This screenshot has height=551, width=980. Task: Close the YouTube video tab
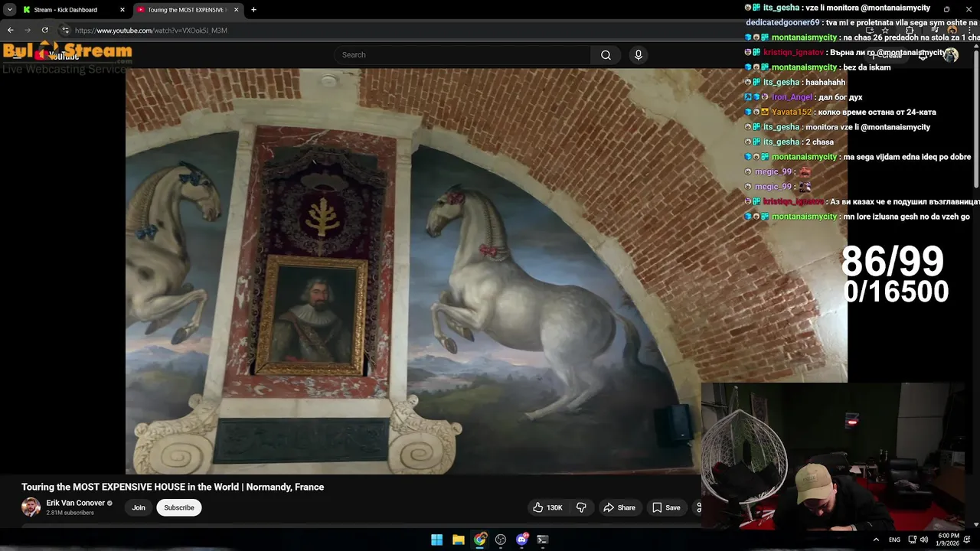coord(236,10)
